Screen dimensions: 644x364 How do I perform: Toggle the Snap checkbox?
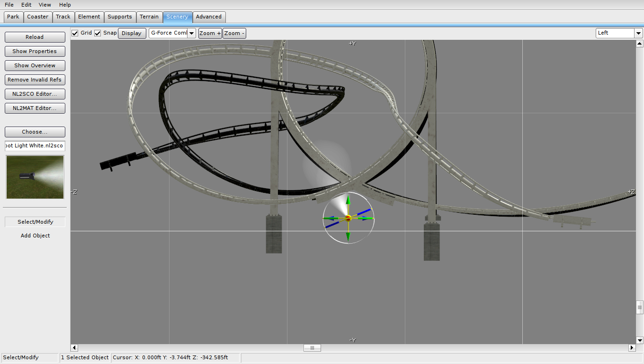click(x=98, y=33)
